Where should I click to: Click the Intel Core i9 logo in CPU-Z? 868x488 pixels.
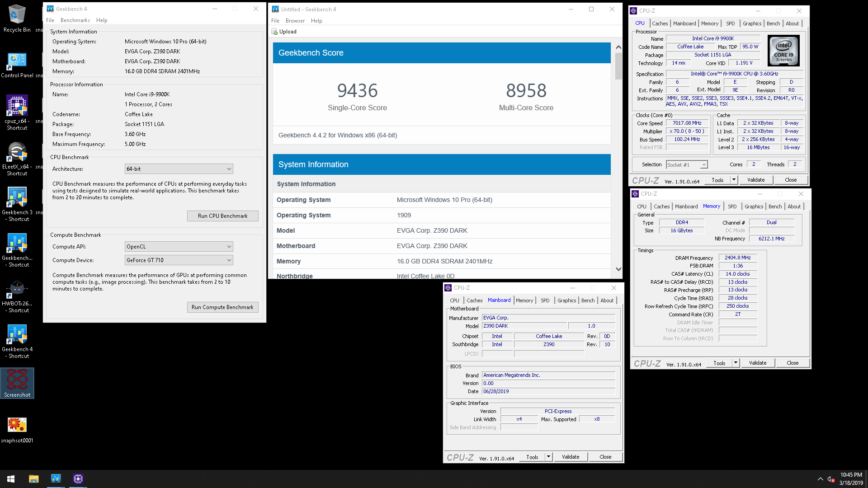point(784,51)
